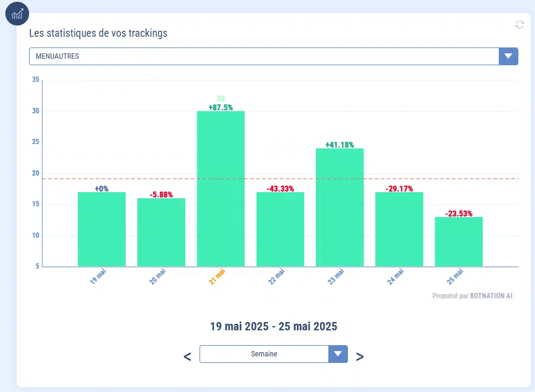Click the highlighted 21 mai axis label
Image resolution: width=535 pixels, height=392 pixels.
(x=217, y=277)
